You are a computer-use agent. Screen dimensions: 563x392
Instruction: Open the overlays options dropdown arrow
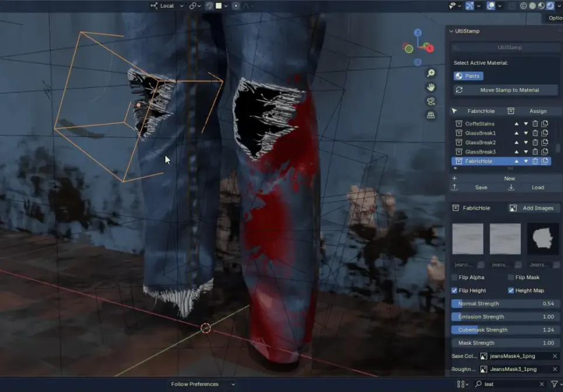(499, 6)
